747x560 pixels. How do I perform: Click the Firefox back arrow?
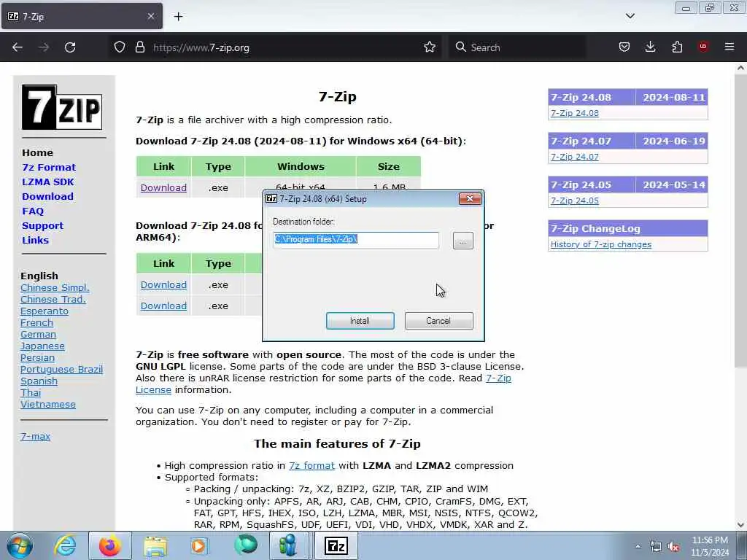point(18,47)
